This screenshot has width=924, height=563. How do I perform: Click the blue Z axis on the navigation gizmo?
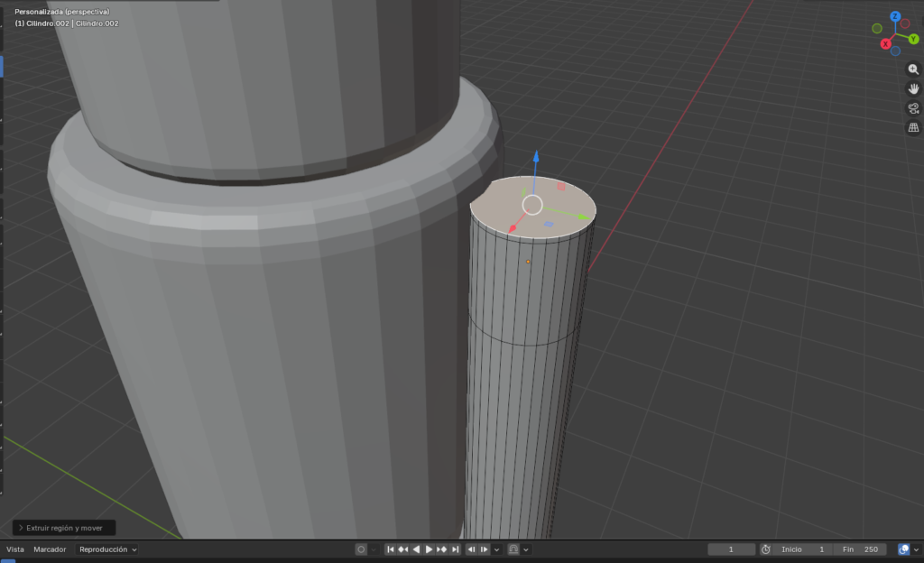895,15
